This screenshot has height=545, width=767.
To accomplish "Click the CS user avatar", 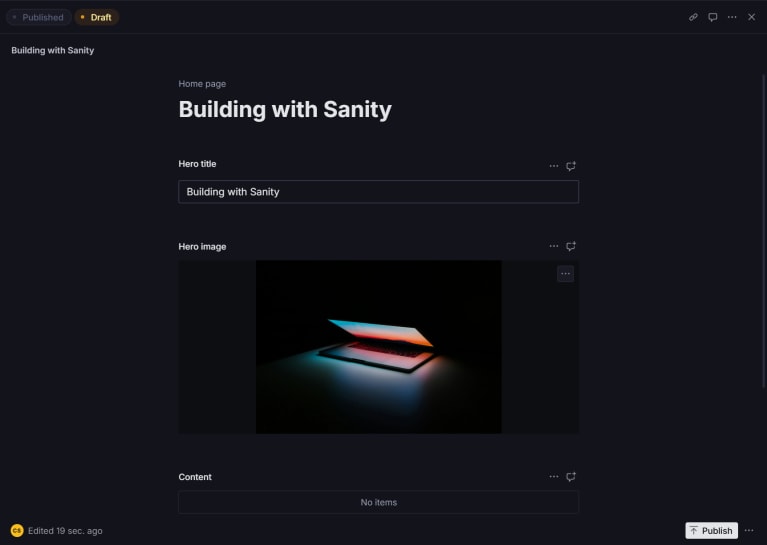I will [17, 531].
